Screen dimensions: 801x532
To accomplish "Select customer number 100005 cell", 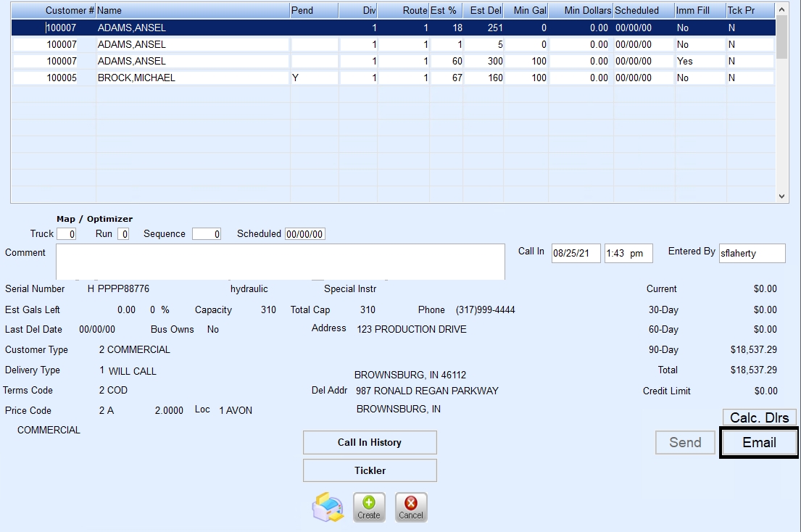I will (62, 78).
